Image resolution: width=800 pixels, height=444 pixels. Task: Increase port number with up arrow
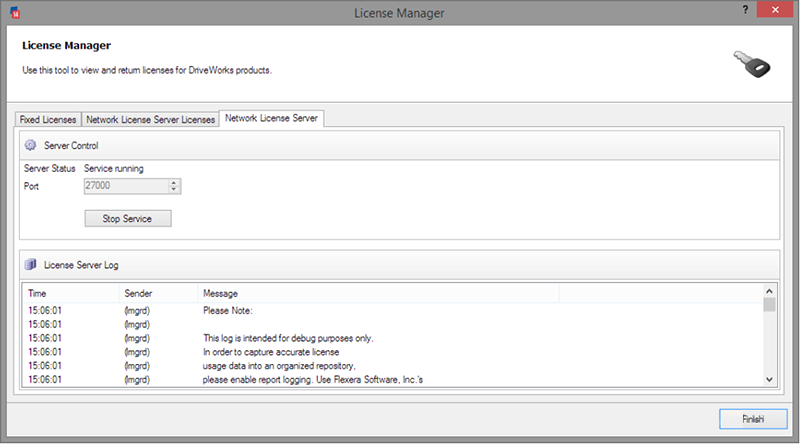click(174, 182)
